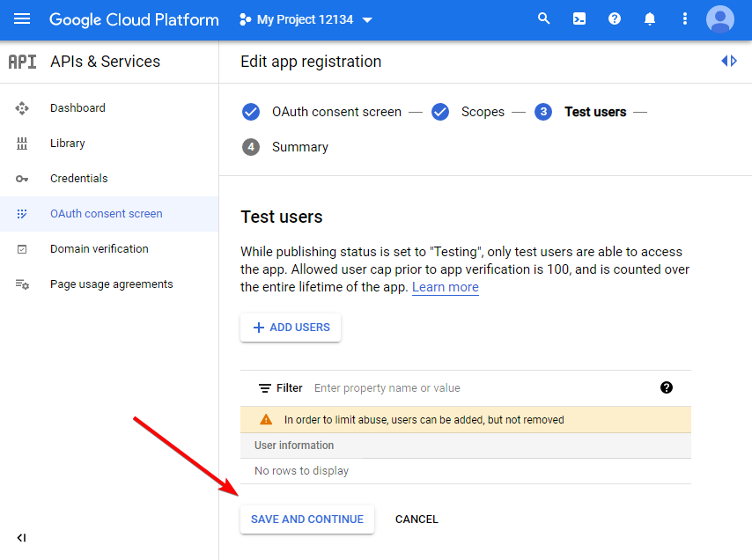Open the navigation hamburger menu

(x=22, y=18)
